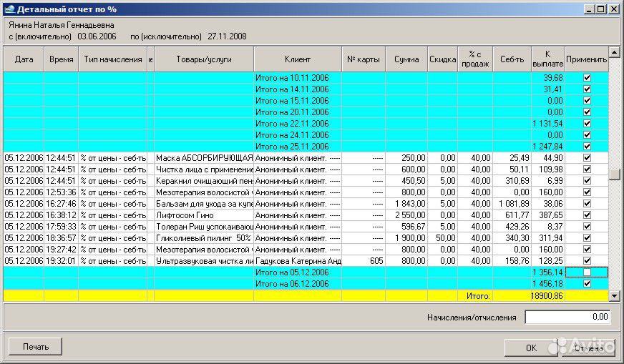Viewport: 624px width, 364px height.
Task: Uncheck the box for Итого на 10.11.2006
Action: click(x=587, y=78)
